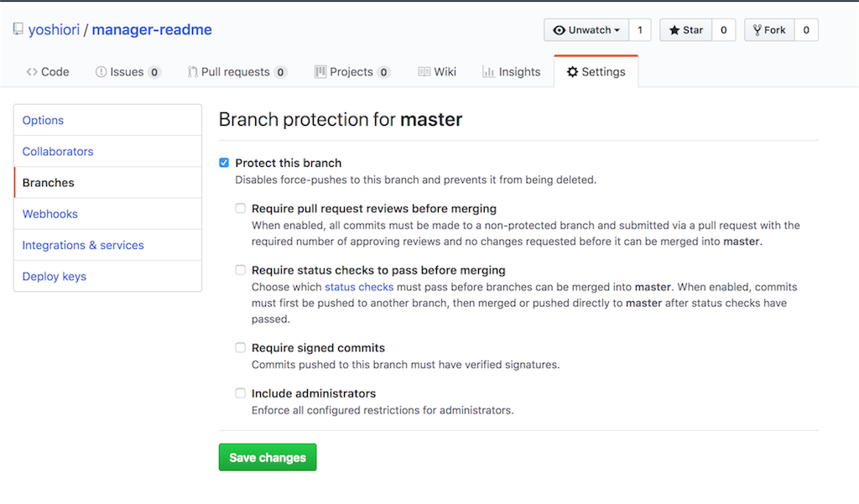Click the repository book icon
The height and width of the screenshot is (504, 859).
(18, 29)
